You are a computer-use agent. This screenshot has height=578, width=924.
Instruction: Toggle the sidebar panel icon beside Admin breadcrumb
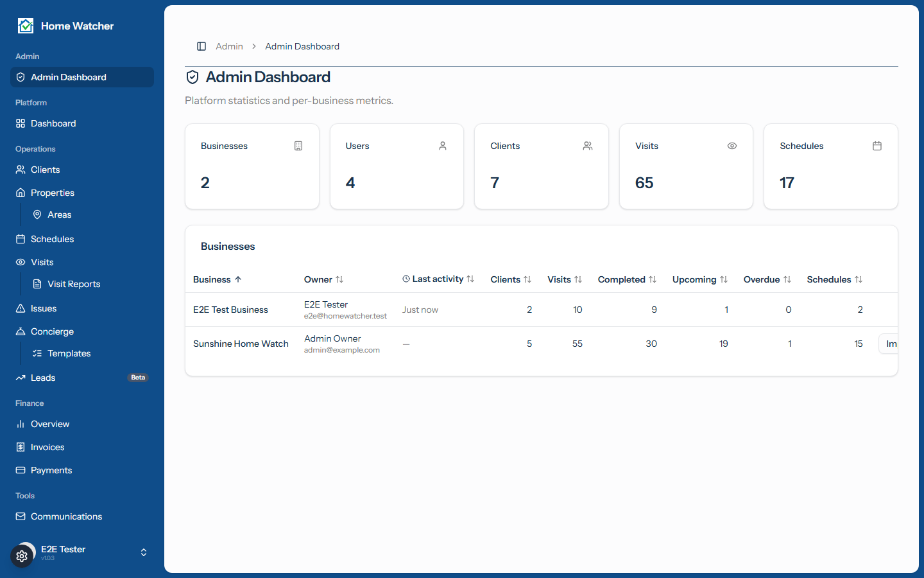tap(201, 46)
